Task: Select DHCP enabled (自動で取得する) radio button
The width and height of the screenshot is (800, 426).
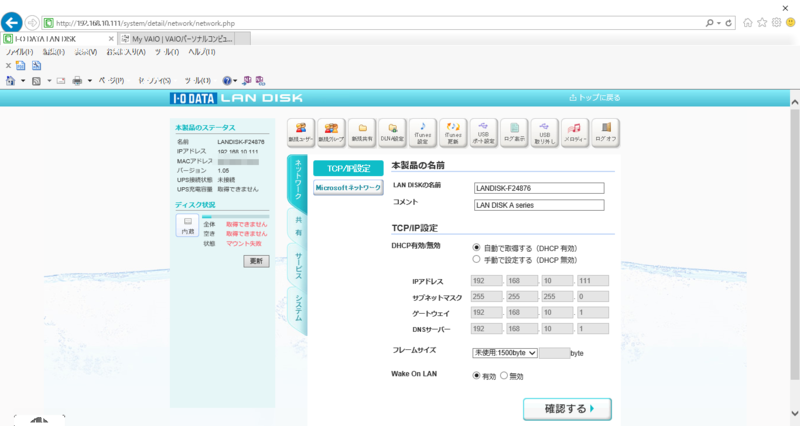Action: click(x=476, y=247)
